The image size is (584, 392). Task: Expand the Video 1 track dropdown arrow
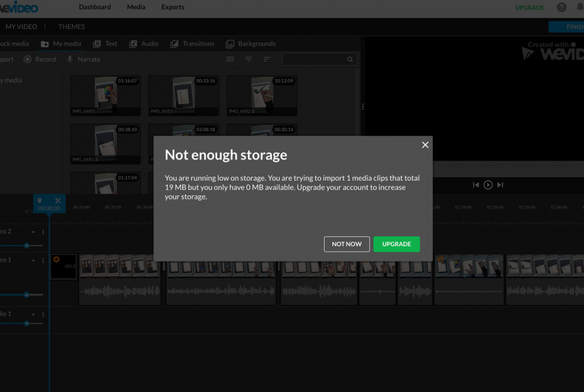point(33,260)
